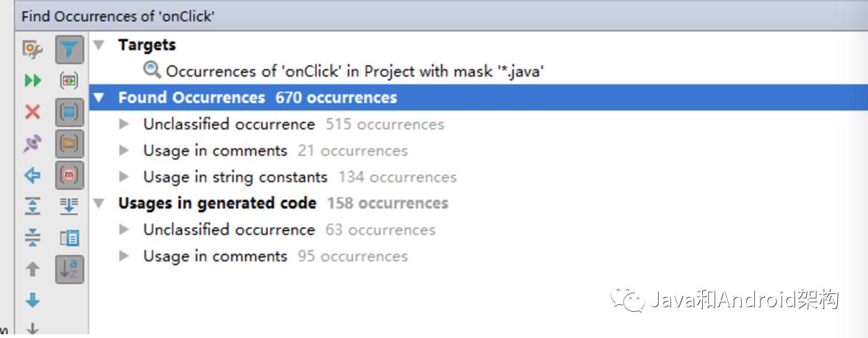This screenshot has height=338, width=868.
Task: Go to previous occurrence gray up arrow
Action: [33, 270]
